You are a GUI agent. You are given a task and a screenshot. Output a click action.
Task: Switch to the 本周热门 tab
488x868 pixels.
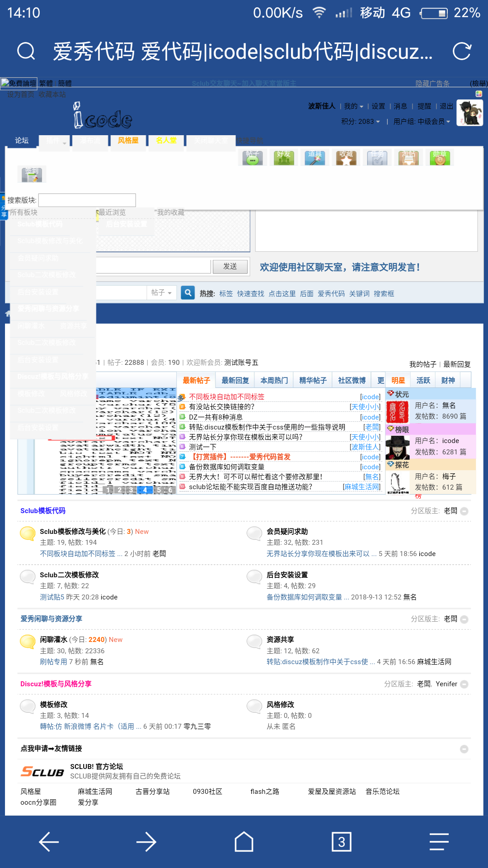click(274, 381)
